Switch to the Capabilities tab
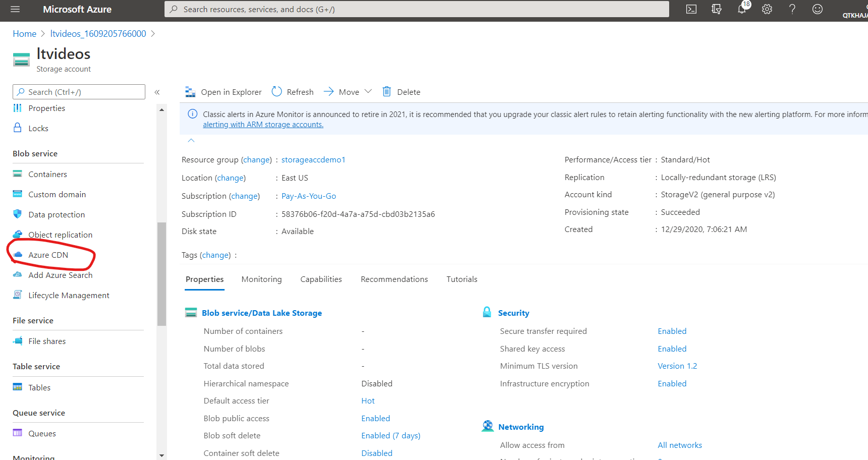This screenshot has width=868, height=460. pos(321,279)
